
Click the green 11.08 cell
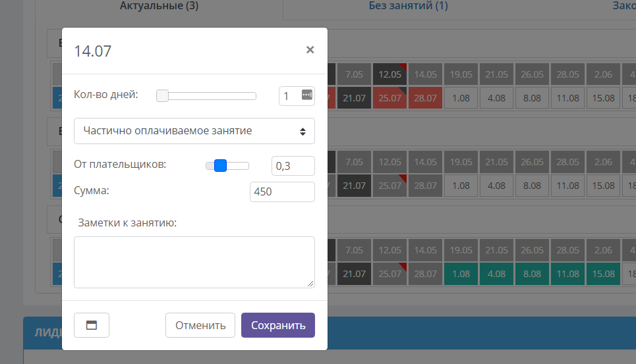pos(568,274)
